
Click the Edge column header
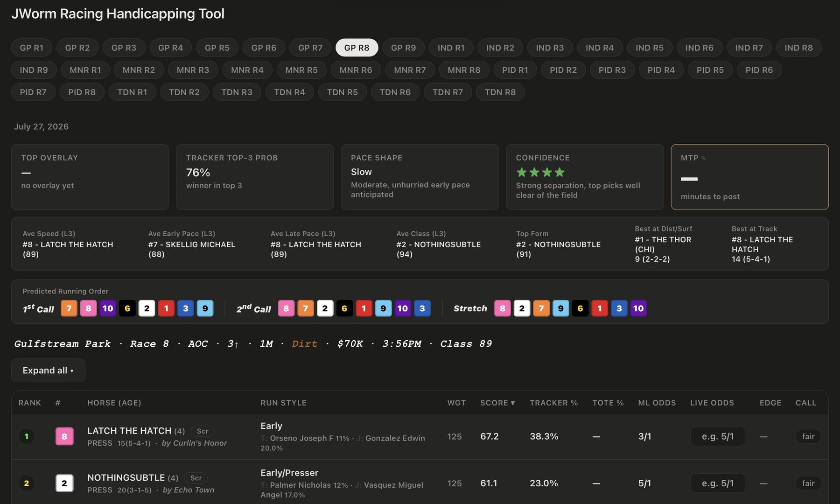tap(770, 403)
